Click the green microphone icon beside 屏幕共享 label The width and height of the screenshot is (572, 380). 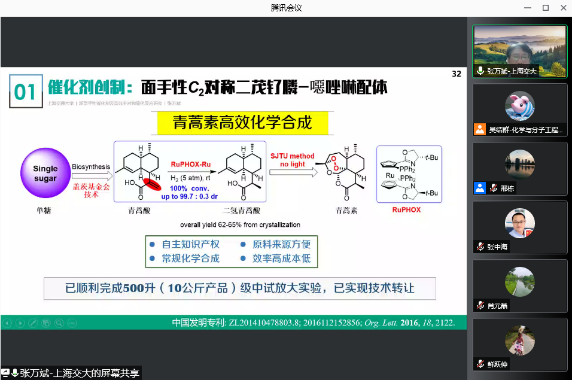[15, 373]
